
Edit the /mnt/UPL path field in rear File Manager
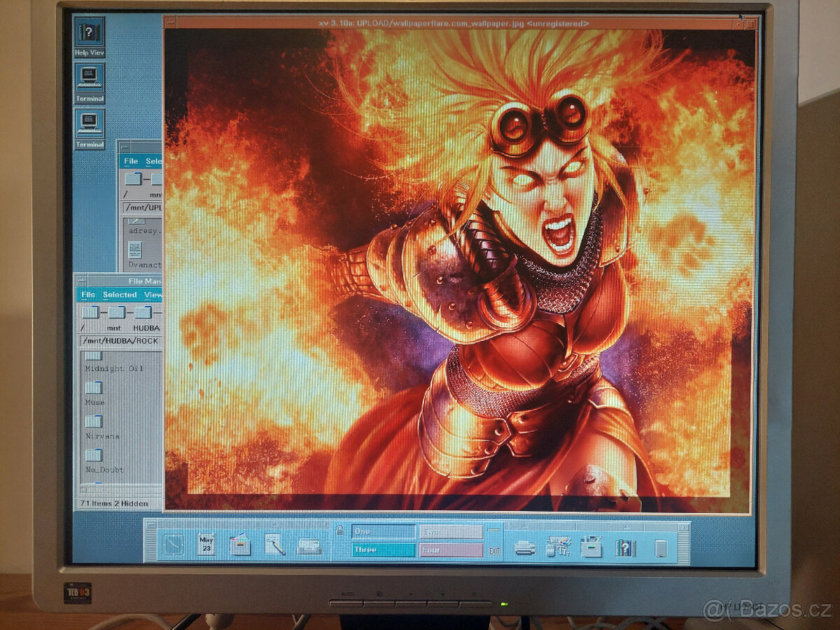point(142,208)
